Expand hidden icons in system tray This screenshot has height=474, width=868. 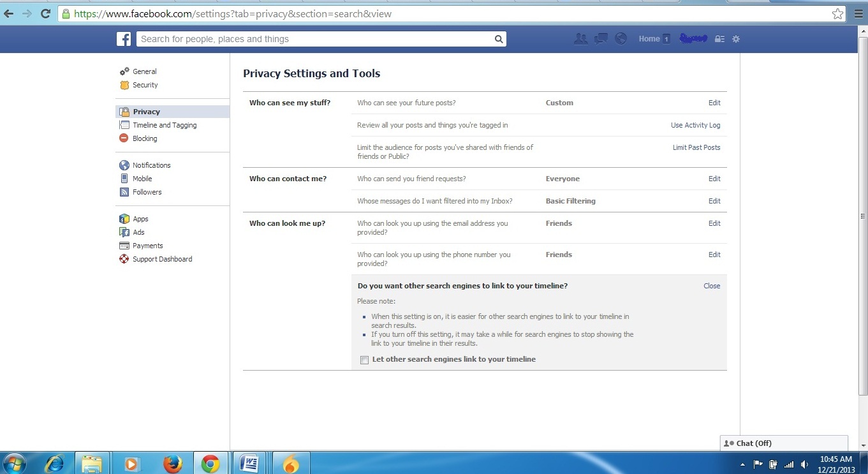743,464
